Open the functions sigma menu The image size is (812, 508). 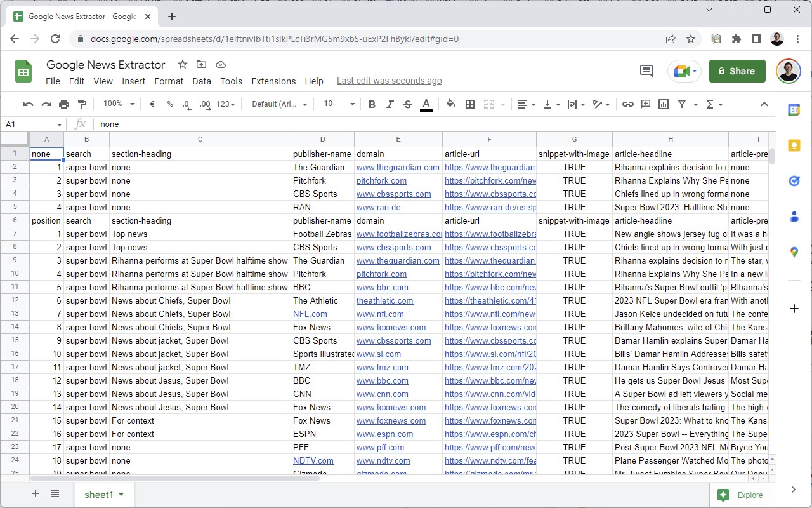pyautogui.click(x=714, y=104)
